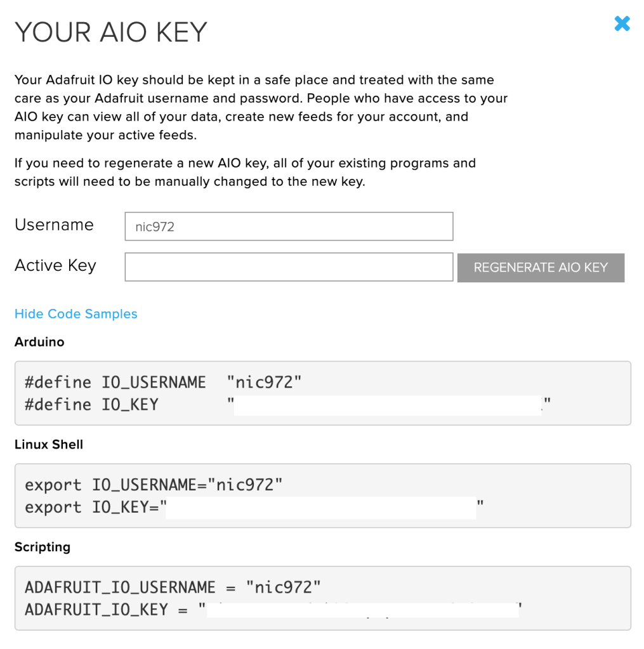Click the Username field label
The image size is (644, 649).
54,225
